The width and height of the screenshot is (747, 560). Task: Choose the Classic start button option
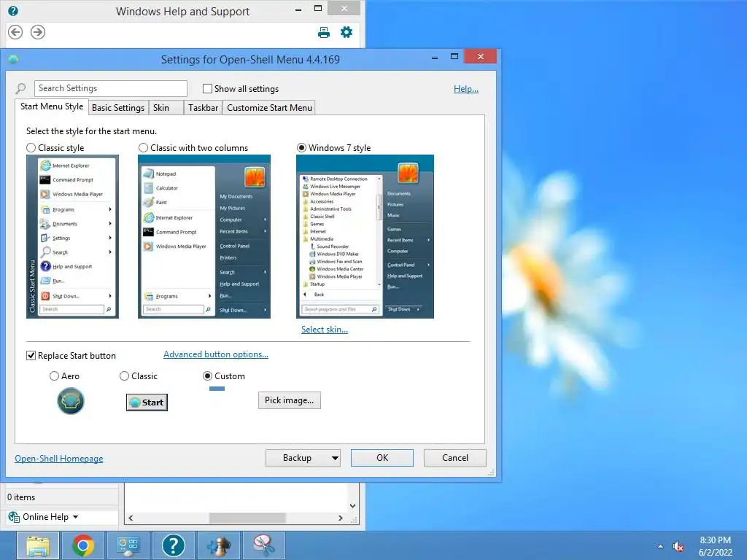click(x=124, y=376)
